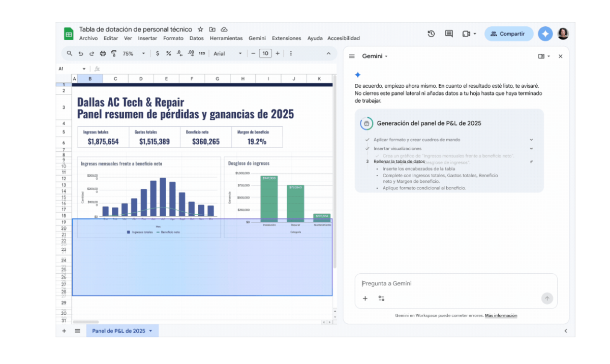Open the Herramientas menu
Screen dimensions: 610x364
coord(226,38)
